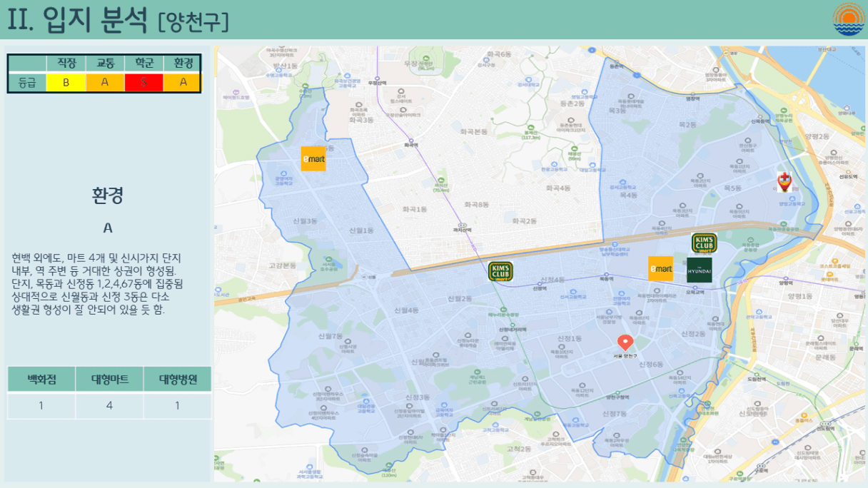
Task: Click the slide title 'II. 입지 분석'
Action: [78, 20]
